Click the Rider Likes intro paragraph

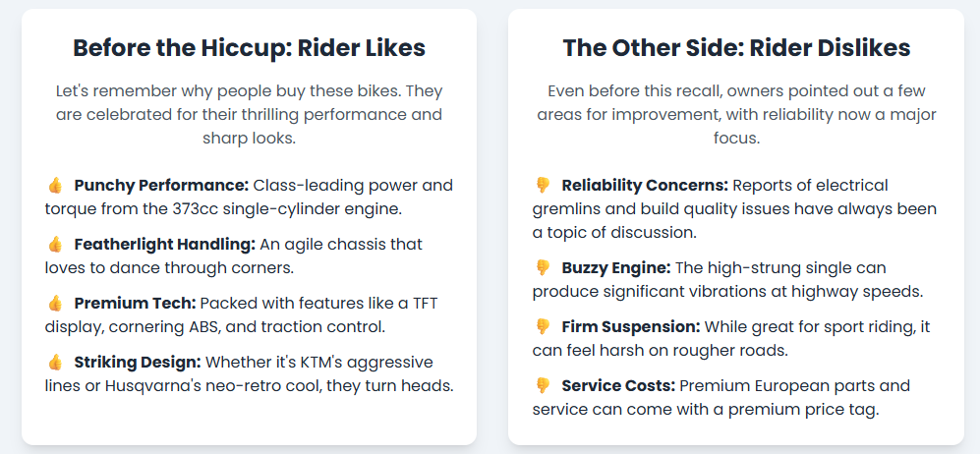click(249, 115)
